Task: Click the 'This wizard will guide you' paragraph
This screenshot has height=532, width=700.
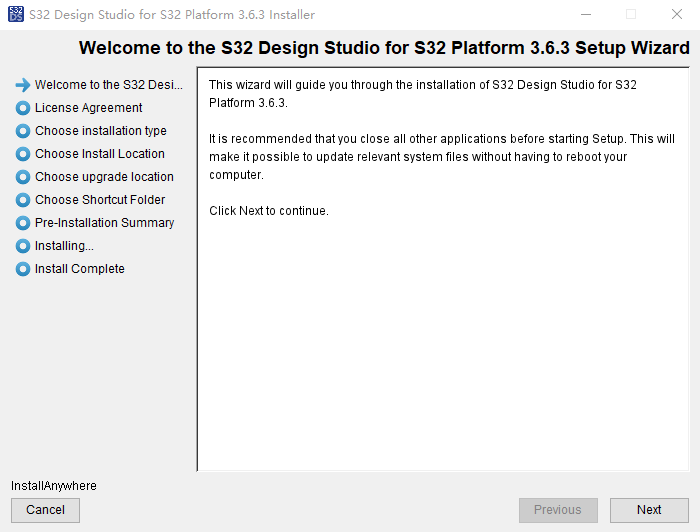Action: [423, 94]
